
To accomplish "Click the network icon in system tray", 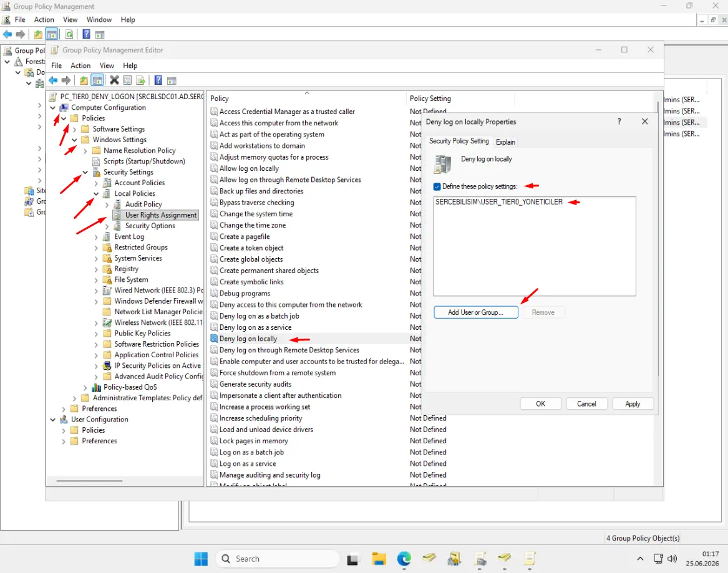I will click(x=658, y=559).
